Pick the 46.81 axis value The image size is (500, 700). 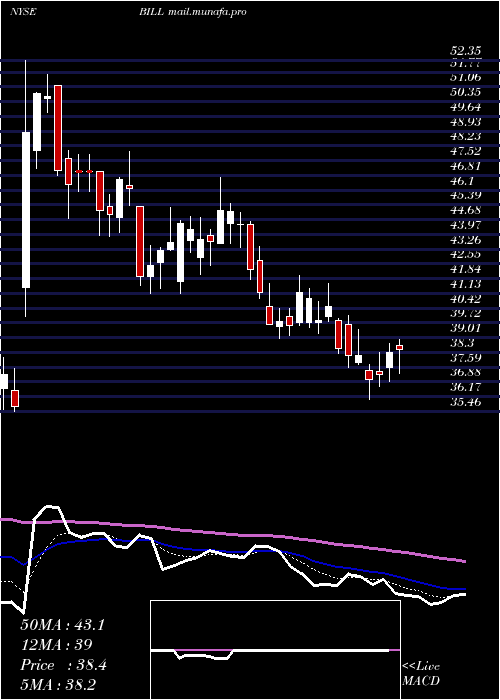click(465, 166)
